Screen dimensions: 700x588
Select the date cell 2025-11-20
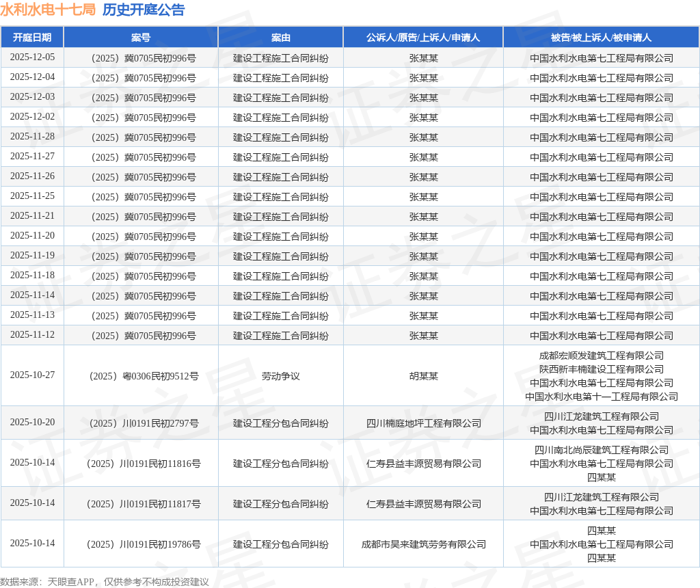[33, 236]
